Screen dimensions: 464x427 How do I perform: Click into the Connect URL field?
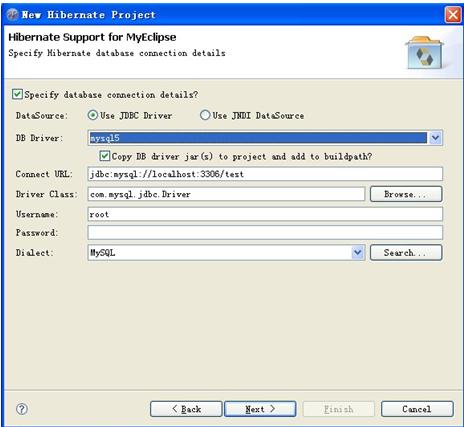[x=265, y=174]
